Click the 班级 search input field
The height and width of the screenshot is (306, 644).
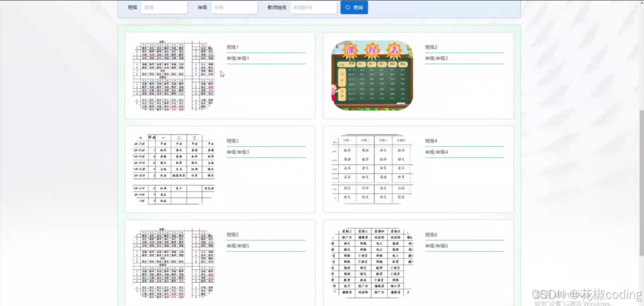pyautogui.click(x=164, y=8)
